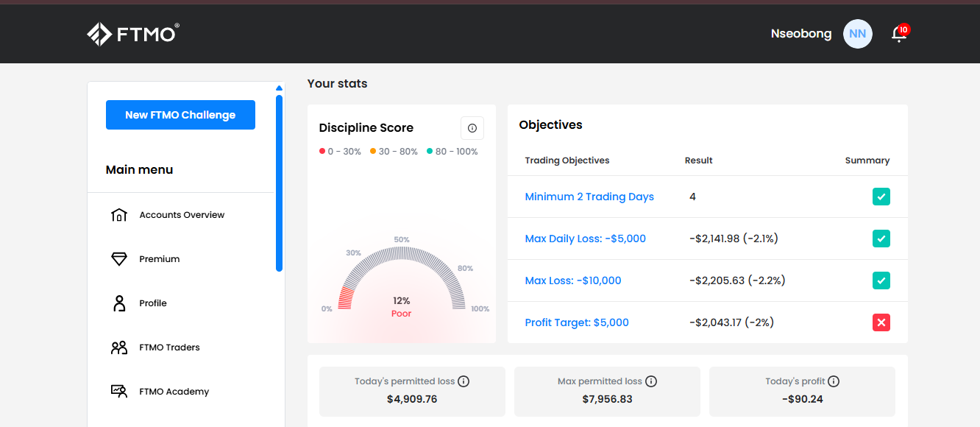Viewport: 980px width, 427px height.
Task: Click green checkmark for Max Daily Loss
Action: click(x=881, y=239)
